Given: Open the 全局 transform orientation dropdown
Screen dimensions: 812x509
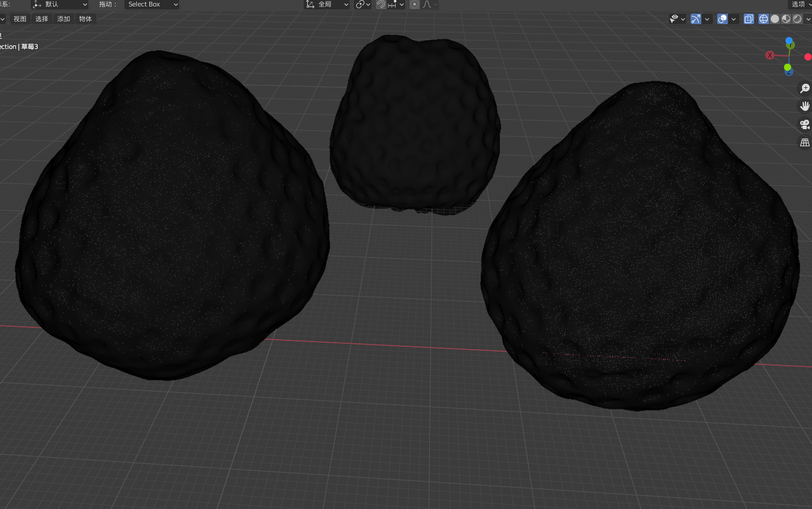Looking at the screenshot, I should click(327, 4).
